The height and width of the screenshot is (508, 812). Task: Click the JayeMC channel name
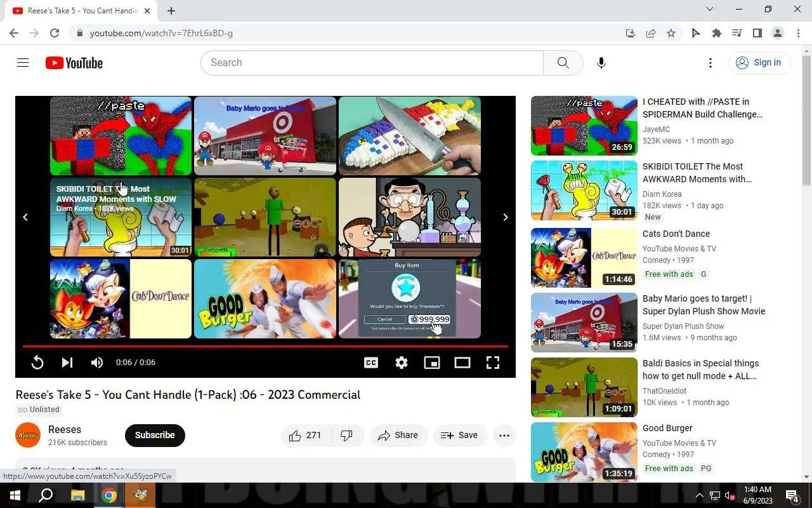point(656,130)
